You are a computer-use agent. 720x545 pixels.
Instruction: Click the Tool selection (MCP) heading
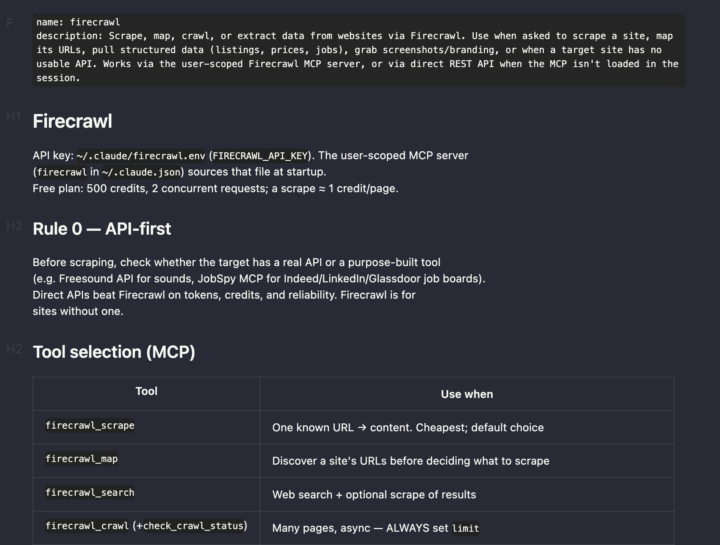click(x=114, y=352)
